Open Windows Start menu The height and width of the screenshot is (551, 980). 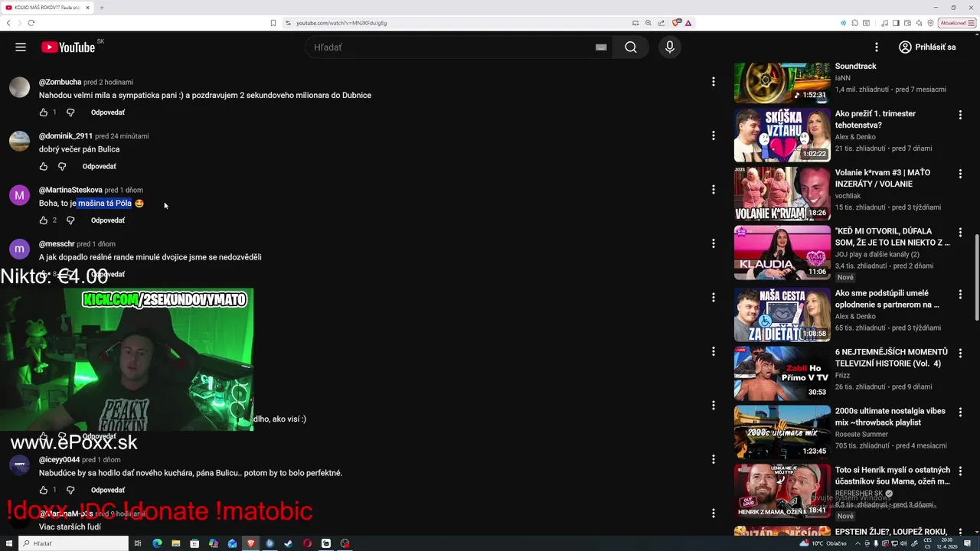coord(9,543)
